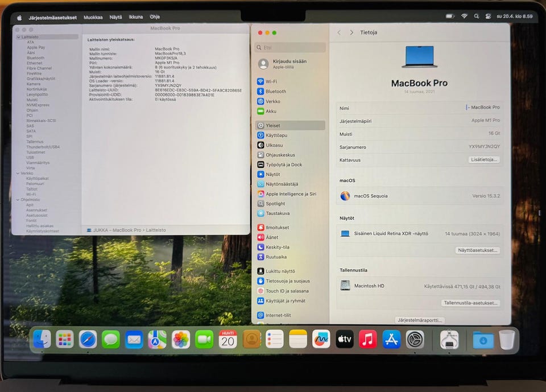The image size is (546, 392).
Task: Open Keskity-tila focus settings
Action: point(290,247)
